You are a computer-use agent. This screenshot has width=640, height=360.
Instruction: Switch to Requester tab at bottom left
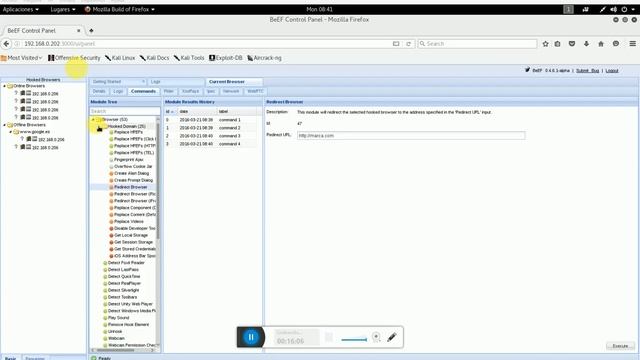click(35, 358)
